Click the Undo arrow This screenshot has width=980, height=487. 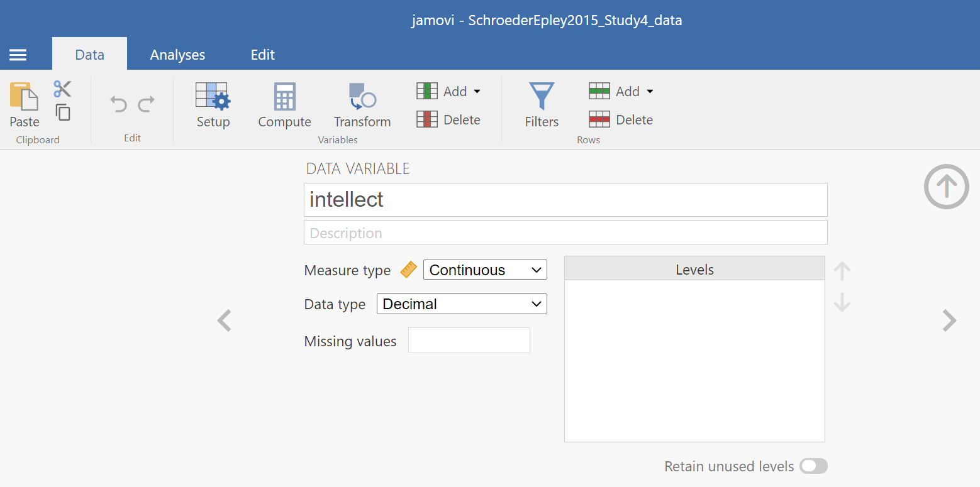[x=118, y=104]
